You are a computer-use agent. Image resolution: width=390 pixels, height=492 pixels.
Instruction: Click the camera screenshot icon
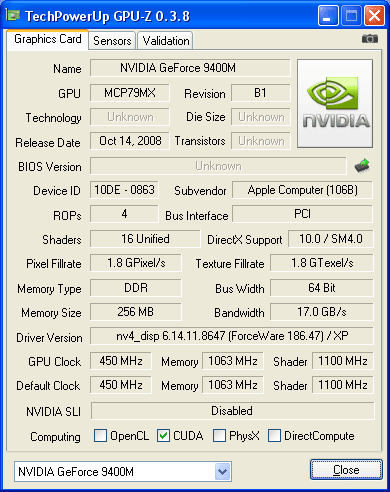[x=370, y=39]
